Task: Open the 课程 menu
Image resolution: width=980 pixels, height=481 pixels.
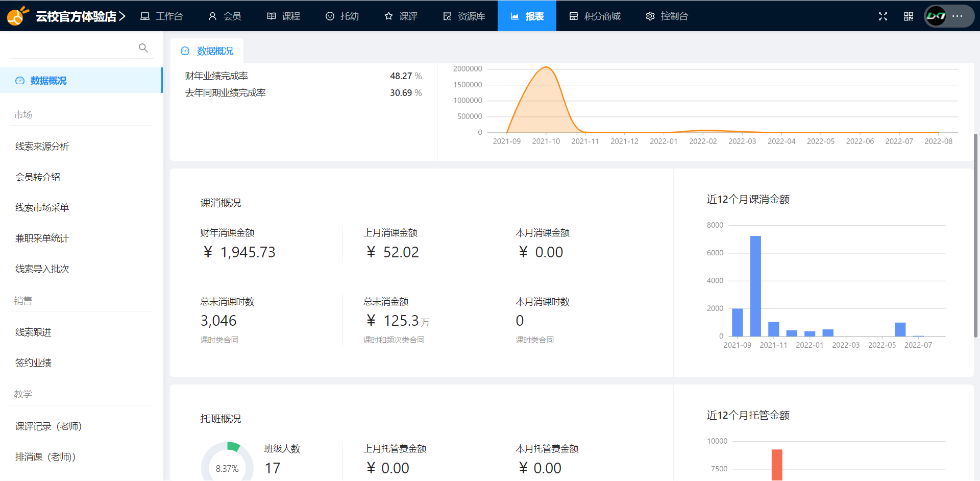Action: tap(283, 16)
